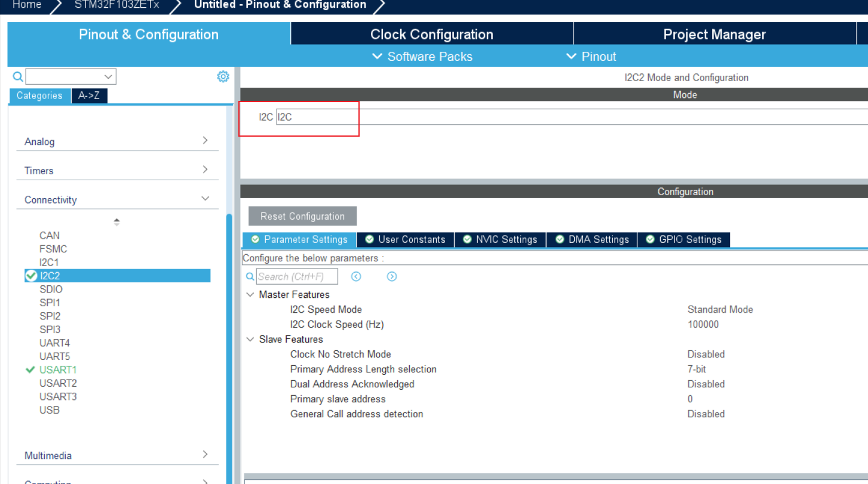Viewport: 868px width, 484px height.
Task: Click the Dual Address Acknowledged Disabled value
Action: coord(706,384)
